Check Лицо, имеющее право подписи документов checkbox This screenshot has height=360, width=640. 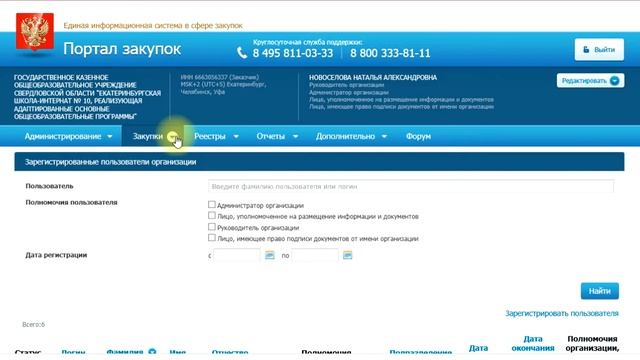pyautogui.click(x=211, y=238)
